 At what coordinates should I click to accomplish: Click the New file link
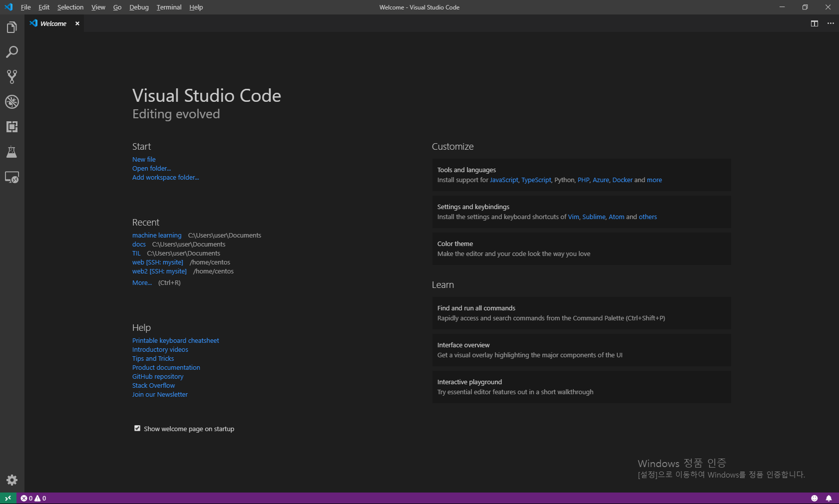(x=144, y=159)
